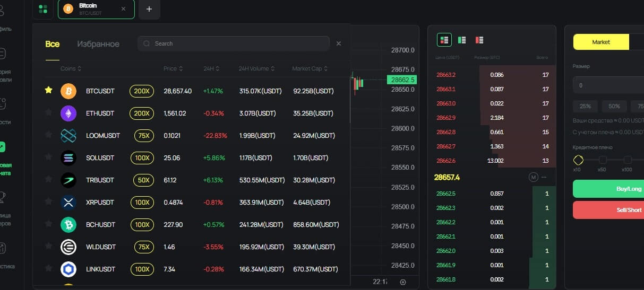Select the Market order type tab
This screenshot has height=290, width=644.
pyautogui.click(x=601, y=42)
